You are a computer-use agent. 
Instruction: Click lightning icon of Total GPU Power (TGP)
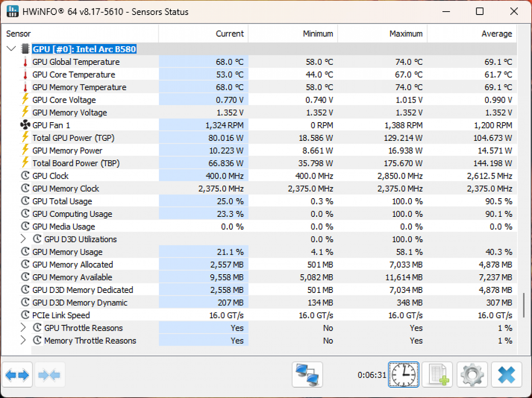(x=25, y=138)
